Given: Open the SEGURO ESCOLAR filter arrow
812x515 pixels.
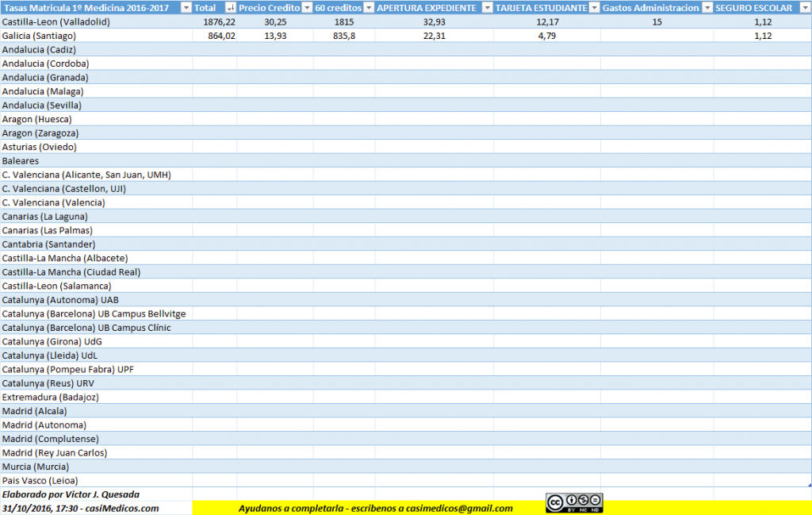Looking at the screenshot, I should (x=803, y=8).
